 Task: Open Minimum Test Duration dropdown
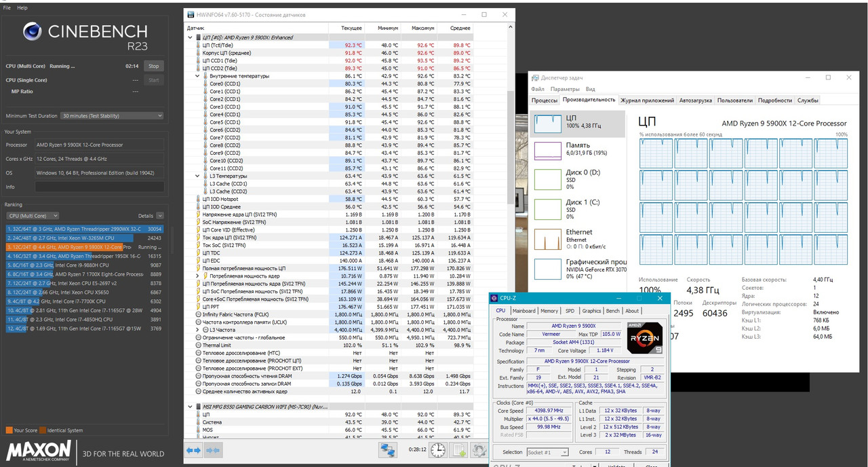coord(112,115)
